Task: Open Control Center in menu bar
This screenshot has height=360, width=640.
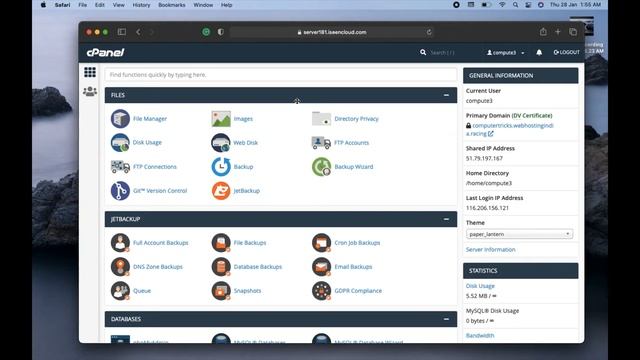Action: [528, 5]
